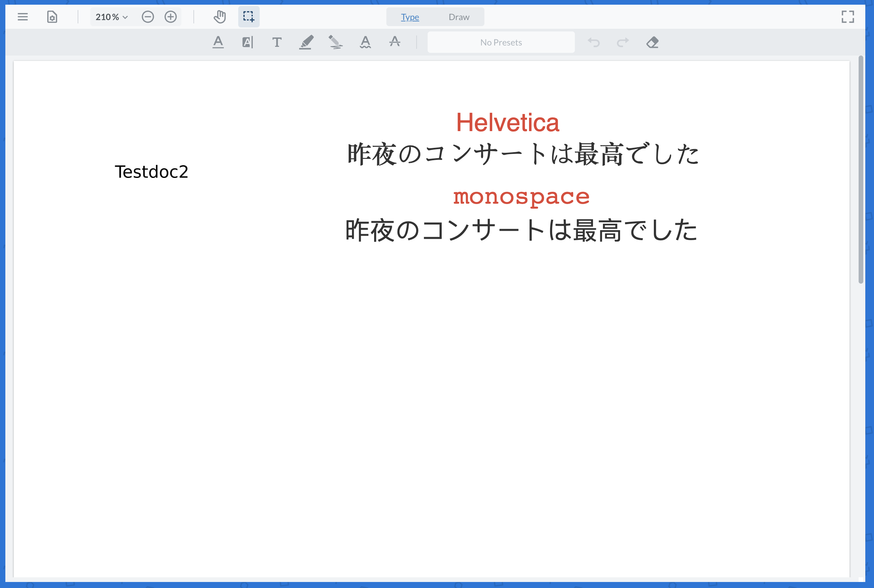The height and width of the screenshot is (588, 874).
Task: Select the text Underline tool
Action: coord(218,42)
